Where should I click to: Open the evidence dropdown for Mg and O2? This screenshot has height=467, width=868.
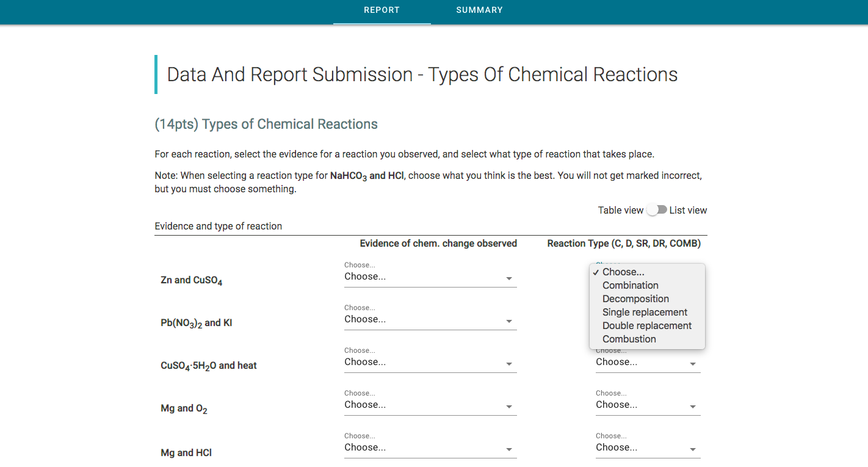(x=430, y=405)
